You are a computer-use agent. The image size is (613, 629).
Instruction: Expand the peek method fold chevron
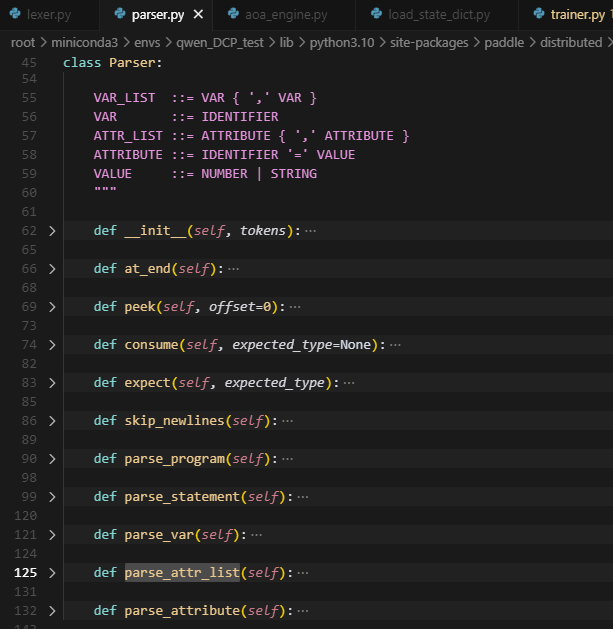click(52, 307)
